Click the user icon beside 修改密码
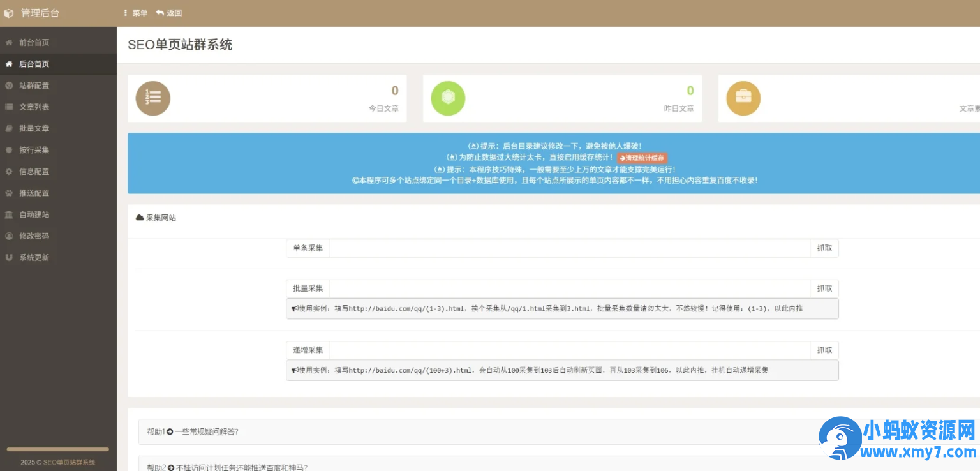This screenshot has width=980, height=471. (9, 236)
